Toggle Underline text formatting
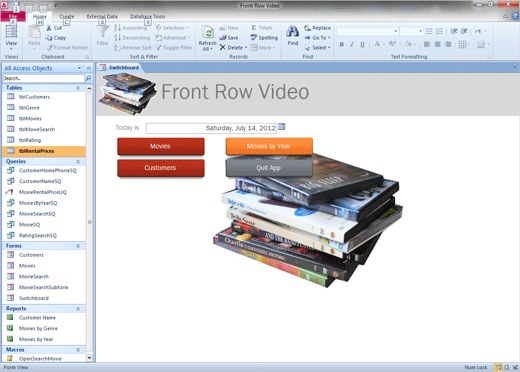Viewport: 520px width, 372px height. 362,44
